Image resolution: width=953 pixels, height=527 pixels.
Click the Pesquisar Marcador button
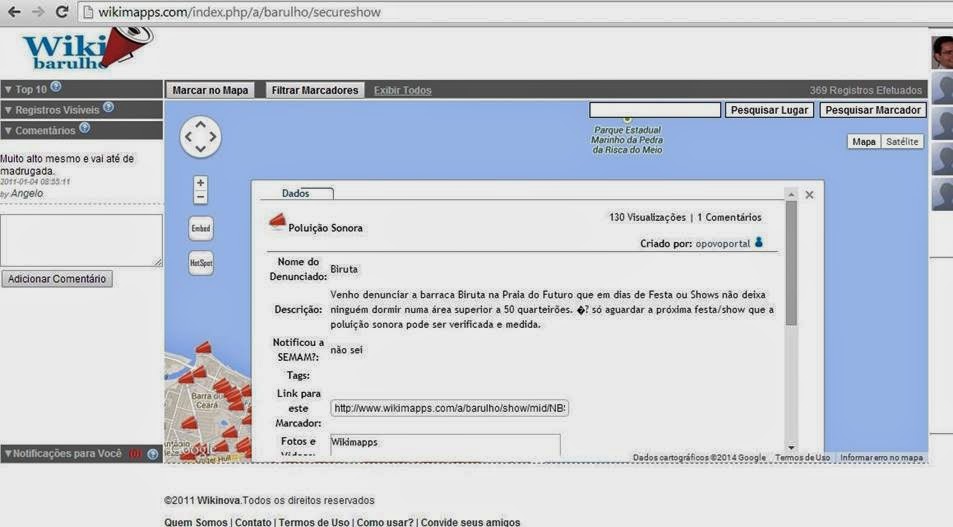[x=873, y=110]
